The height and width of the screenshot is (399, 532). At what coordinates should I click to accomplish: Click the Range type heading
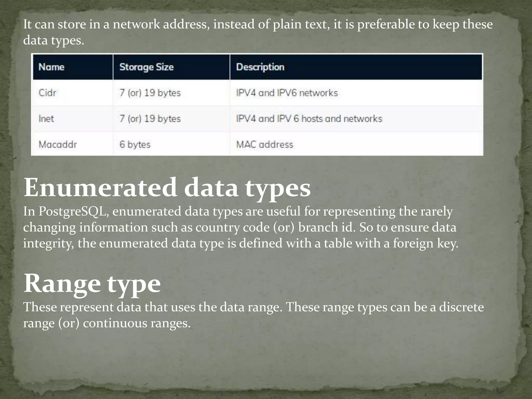coord(92,284)
